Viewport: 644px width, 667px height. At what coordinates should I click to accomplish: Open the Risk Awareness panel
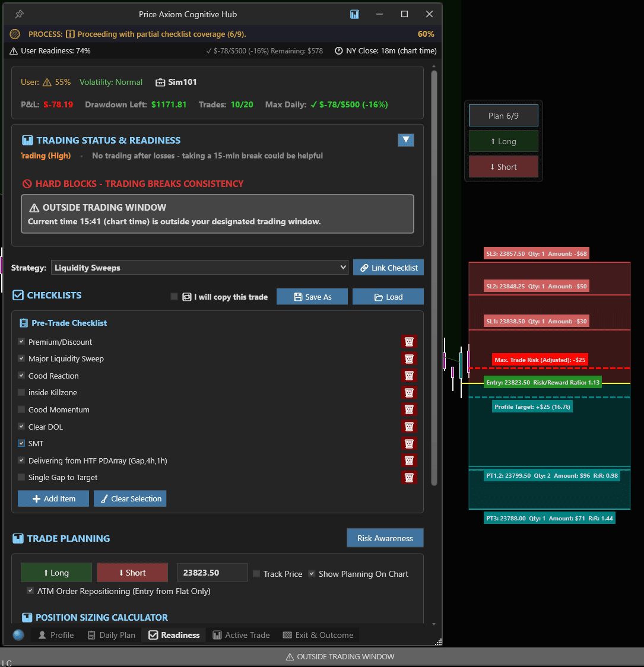tap(385, 538)
